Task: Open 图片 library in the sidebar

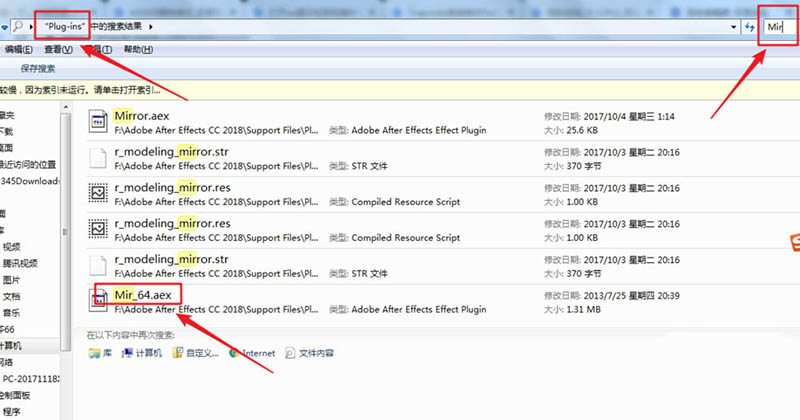Action: 12,280
